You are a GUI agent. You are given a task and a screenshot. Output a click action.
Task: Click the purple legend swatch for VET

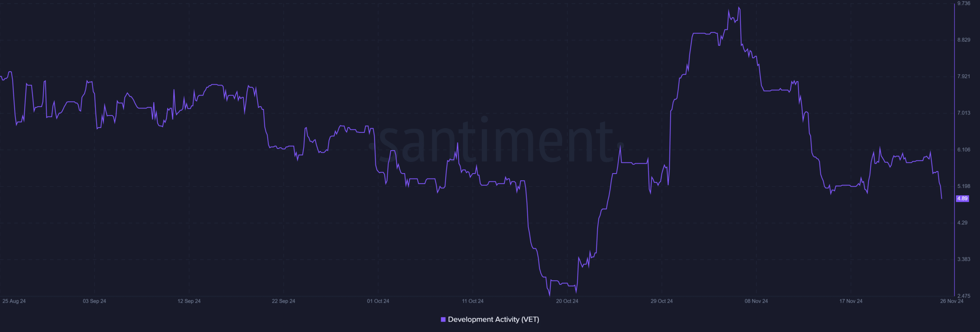443,319
